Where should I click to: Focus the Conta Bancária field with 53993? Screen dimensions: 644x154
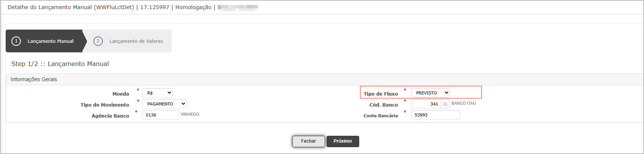point(436,115)
